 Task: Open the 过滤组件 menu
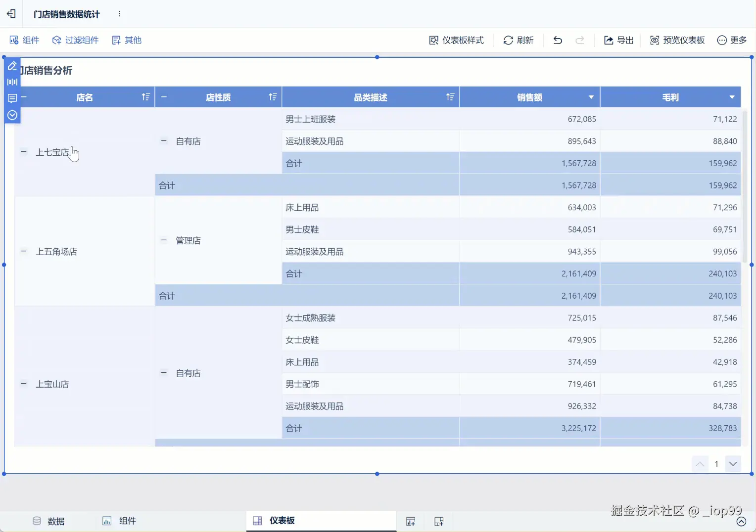click(x=75, y=40)
